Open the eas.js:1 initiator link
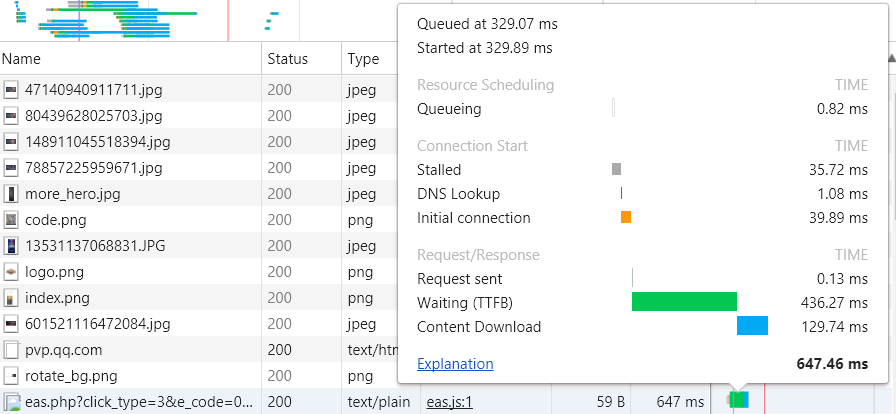The width and height of the screenshot is (896, 414). pyautogui.click(x=449, y=402)
